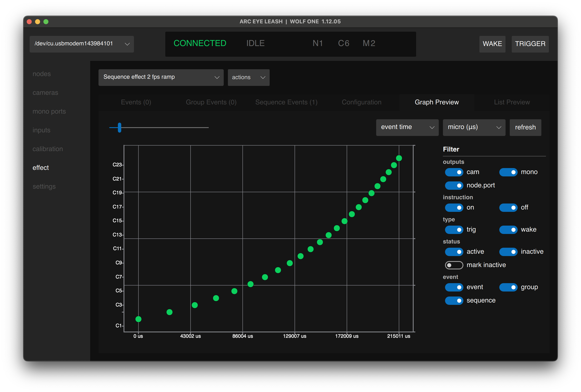Click the blue zoom slider handle
The width and height of the screenshot is (581, 392).
120,127
